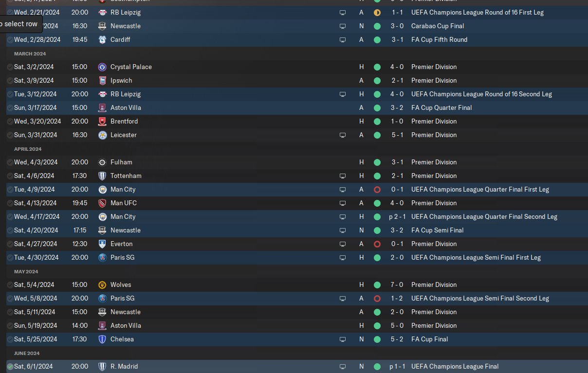Viewport: 588px width, 373px height.
Task: Click the Wolves club badge
Action: pos(102,284)
